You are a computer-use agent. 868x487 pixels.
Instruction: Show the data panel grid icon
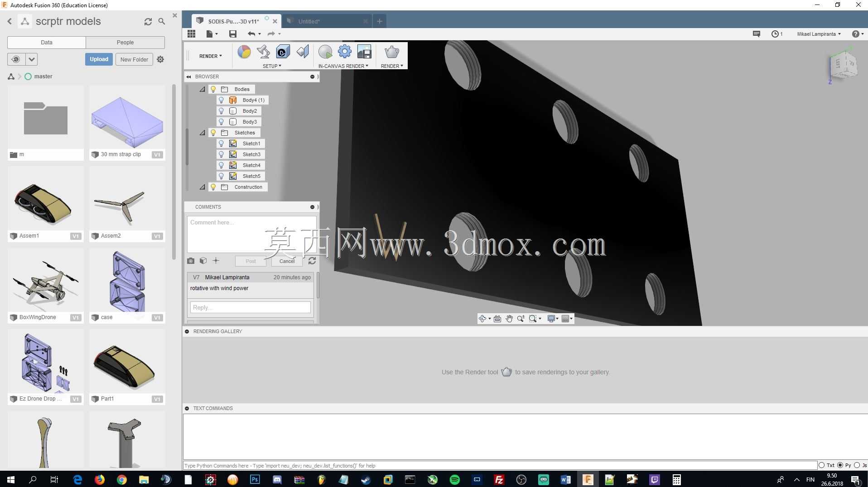(191, 34)
